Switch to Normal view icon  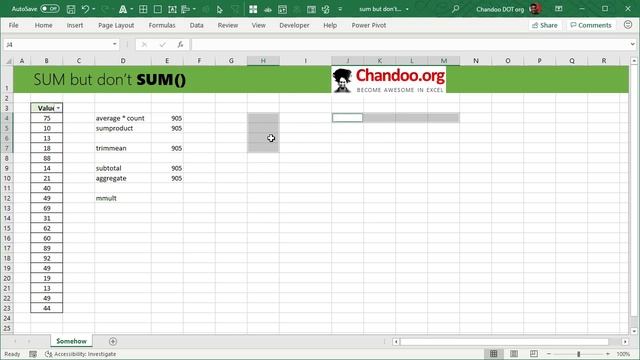click(x=493, y=354)
